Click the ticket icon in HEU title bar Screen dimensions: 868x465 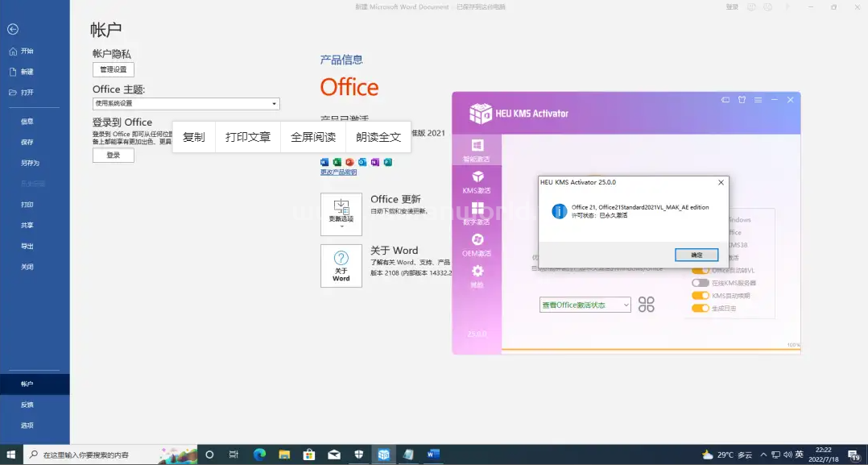(x=725, y=100)
